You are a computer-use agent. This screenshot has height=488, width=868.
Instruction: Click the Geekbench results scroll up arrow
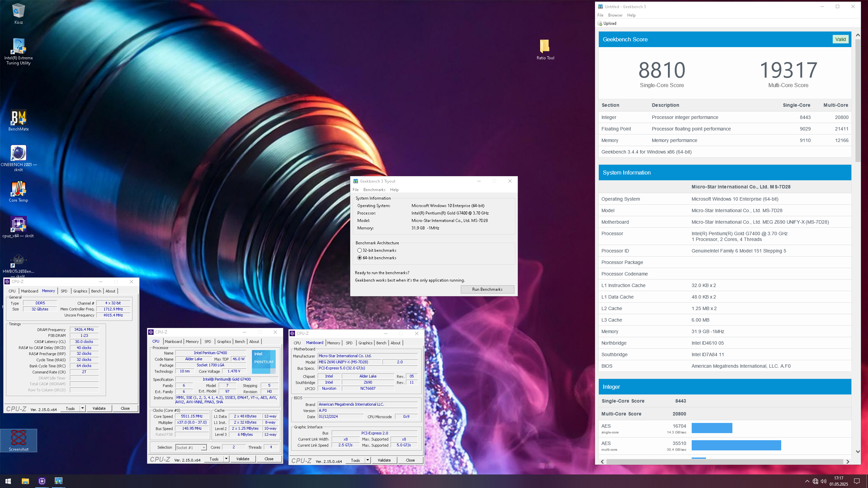pos(858,35)
